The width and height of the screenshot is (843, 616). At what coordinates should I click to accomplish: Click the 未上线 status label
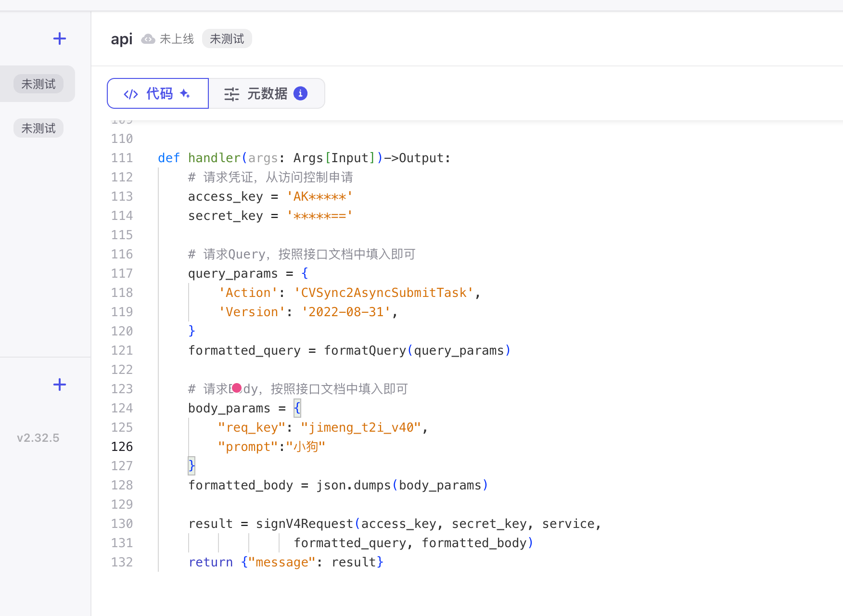pyautogui.click(x=177, y=39)
